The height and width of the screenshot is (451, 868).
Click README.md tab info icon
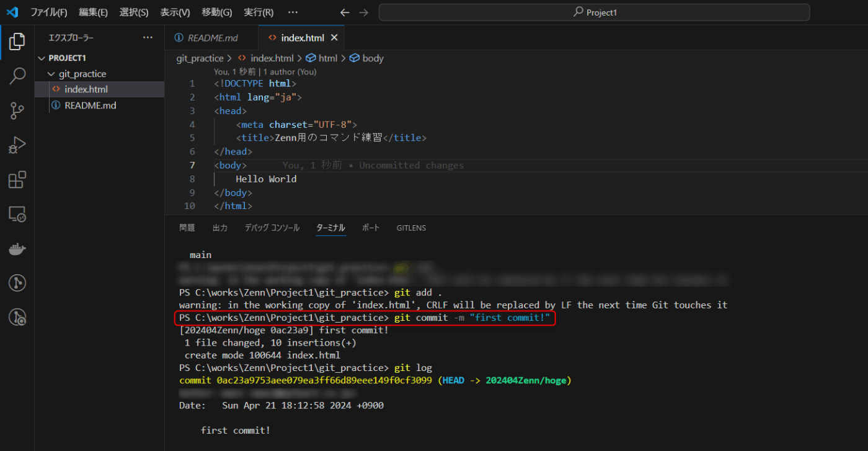179,38
